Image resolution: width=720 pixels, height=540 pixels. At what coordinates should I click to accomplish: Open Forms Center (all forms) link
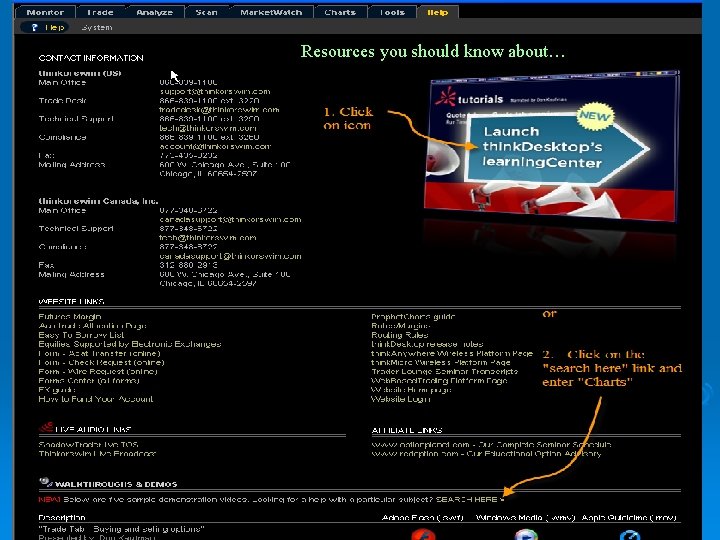pyautogui.click(x=89, y=381)
